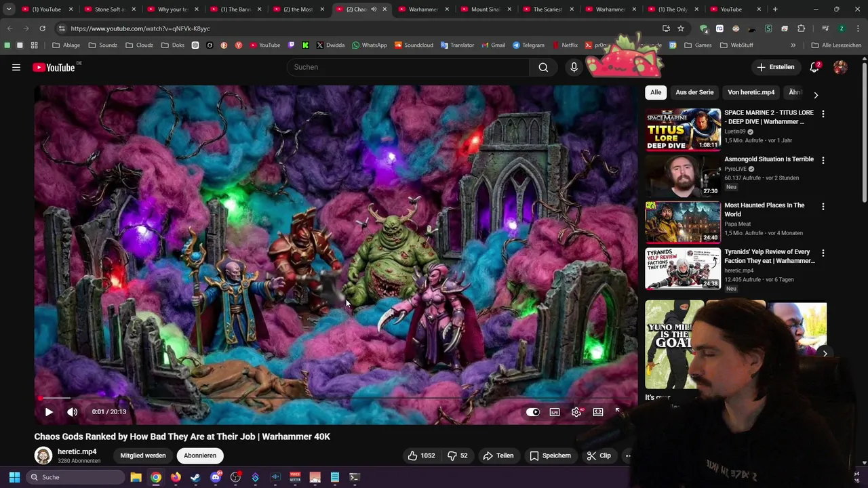Switch to theater mode via player icon

tap(598, 412)
